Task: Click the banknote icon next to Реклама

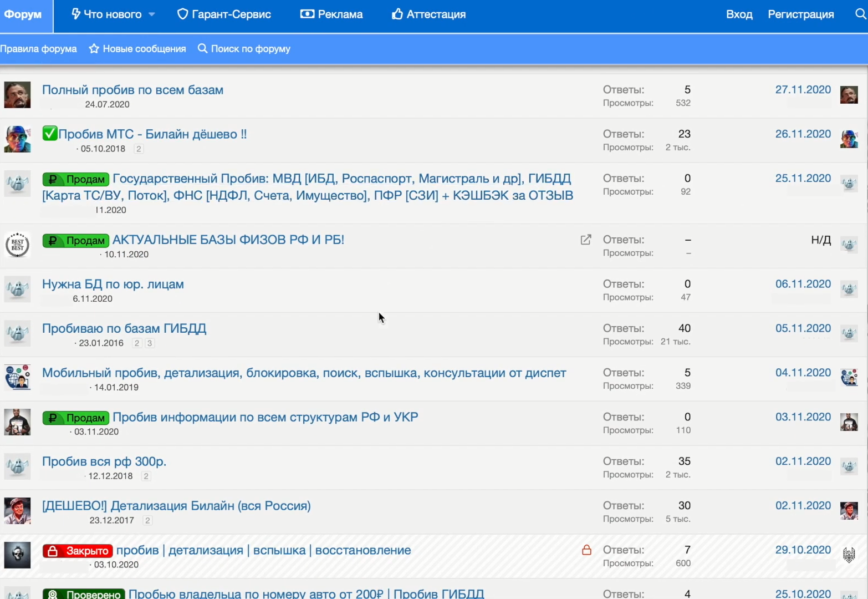Action: (307, 14)
